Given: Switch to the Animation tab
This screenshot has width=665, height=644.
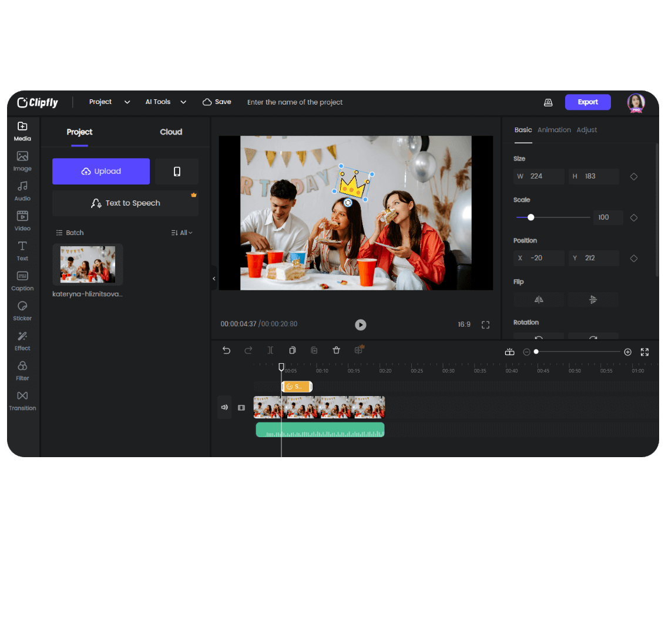Looking at the screenshot, I should (554, 129).
